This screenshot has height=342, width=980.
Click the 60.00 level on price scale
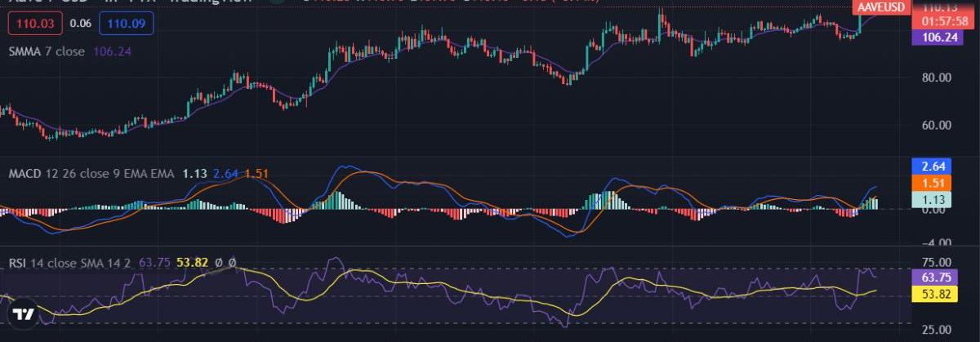pyautogui.click(x=936, y=126)
